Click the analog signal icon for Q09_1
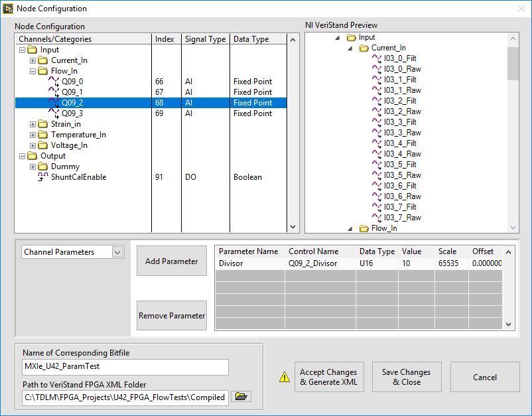Viewport: 532px width, 416px height. (x=54, y=92)
